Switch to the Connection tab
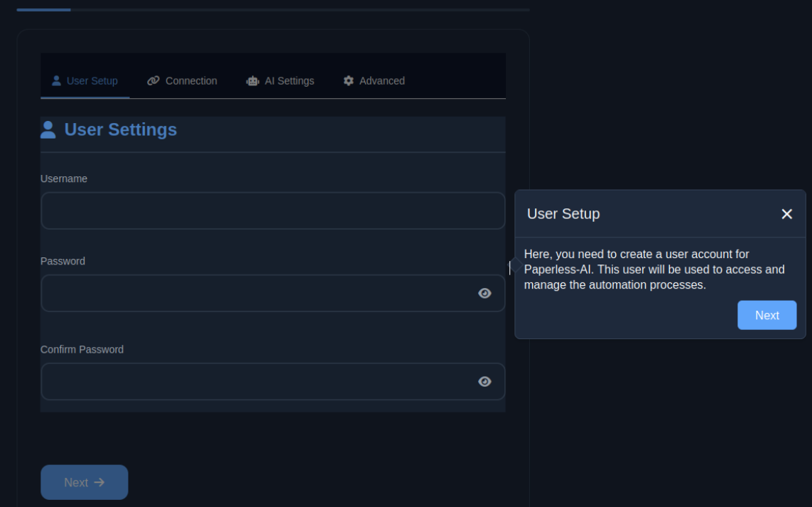812x507 pixels. tap(190, 81)
